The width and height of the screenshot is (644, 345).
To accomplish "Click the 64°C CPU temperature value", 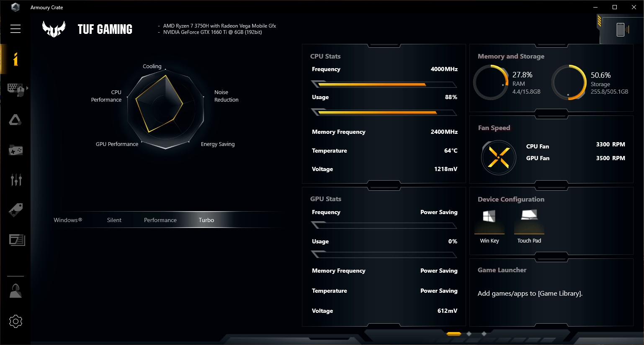I will (451, 151).
